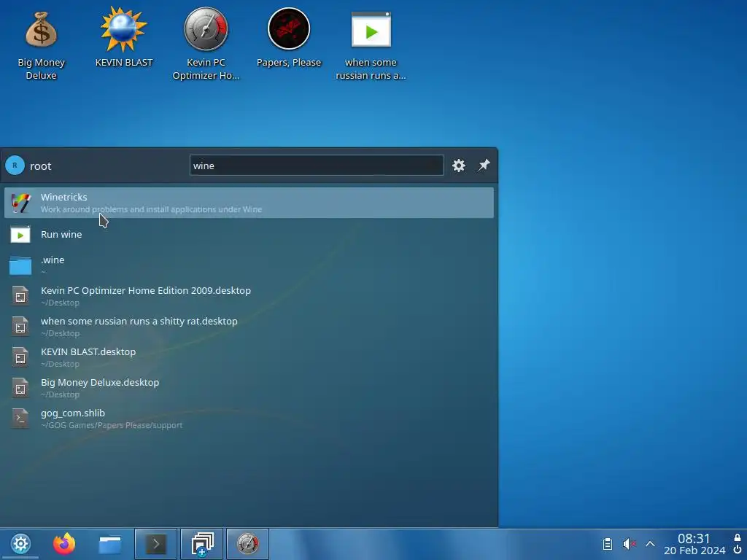Select 'when some russian runs a shitty rat.desktop'

pos(249,326)
